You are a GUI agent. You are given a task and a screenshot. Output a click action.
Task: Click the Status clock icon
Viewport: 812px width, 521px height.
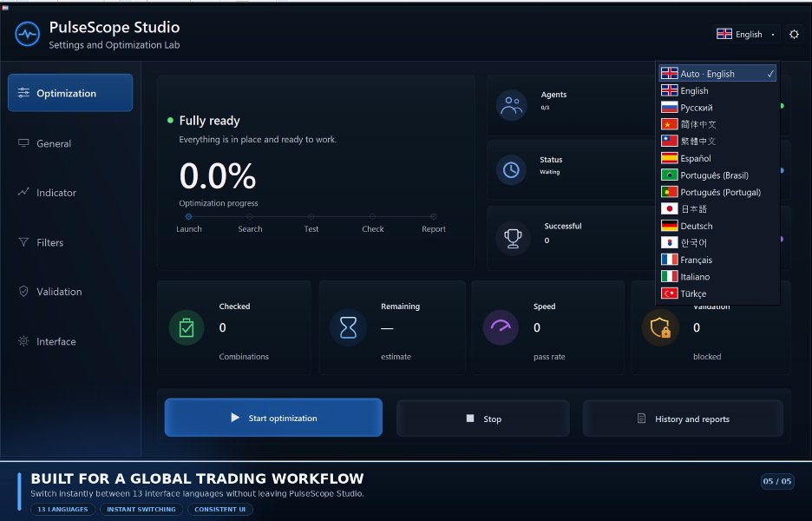point(512,170)
